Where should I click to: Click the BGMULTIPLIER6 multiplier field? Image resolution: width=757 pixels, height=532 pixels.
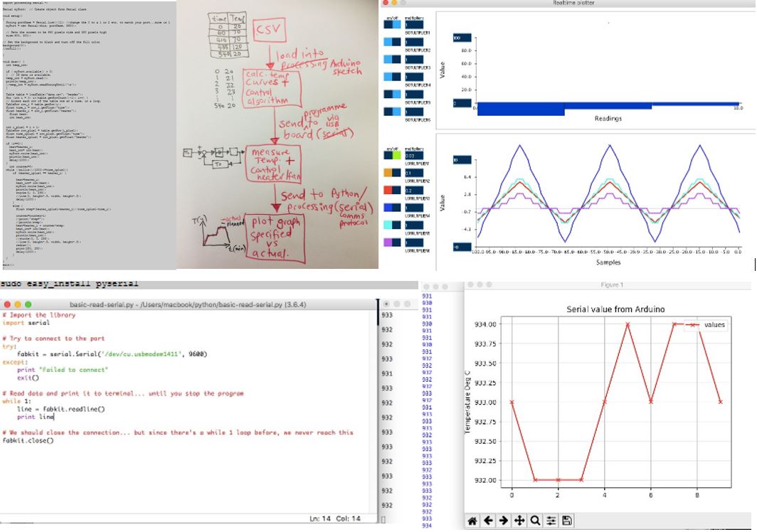[x=414, y=112]
